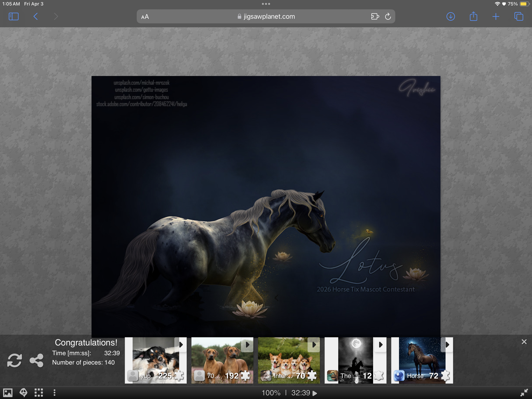Image resolution: width=532 pixels, height=399 pixels.
Task: Reload the jigsawplanet.com page
Action: coord(388,16)
